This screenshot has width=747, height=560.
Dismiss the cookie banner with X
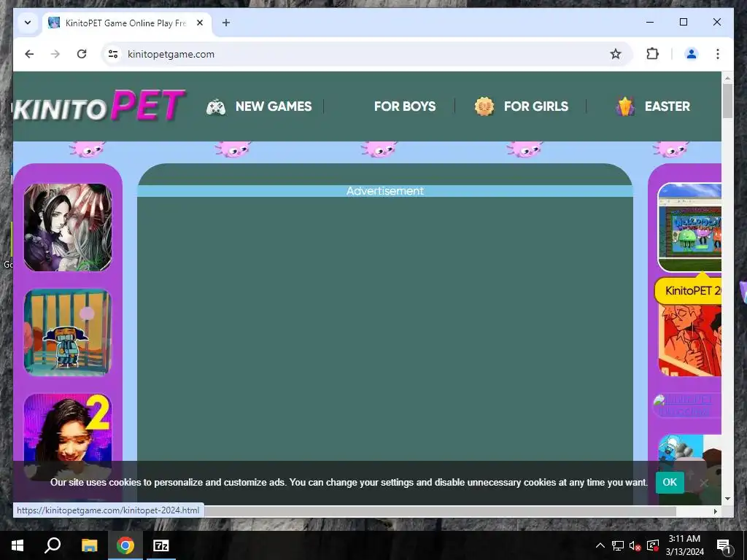[704, 483]
